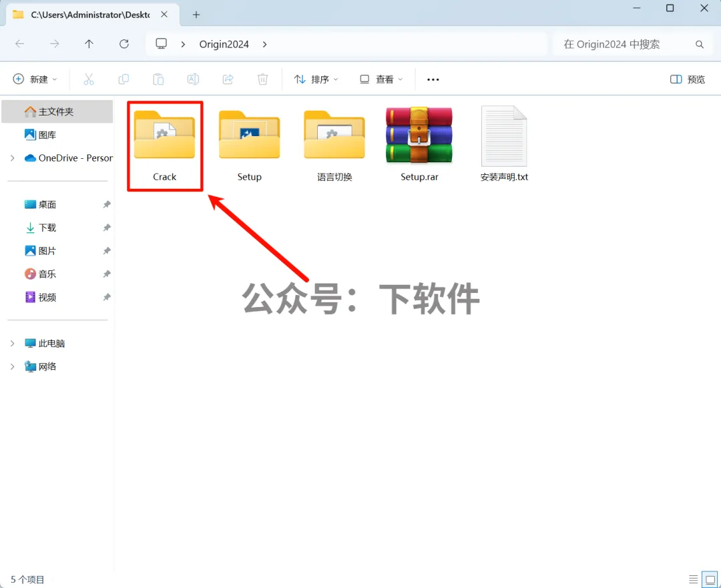Unpin 视频 using its pin icon
The image size is (721, 588).
coord(107,298)
